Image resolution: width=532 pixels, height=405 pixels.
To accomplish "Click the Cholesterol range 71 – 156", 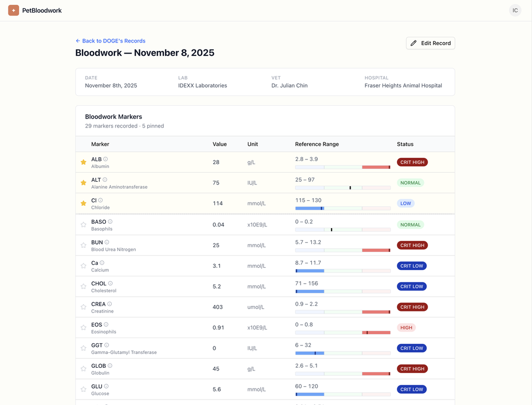I will click(307, 283).
